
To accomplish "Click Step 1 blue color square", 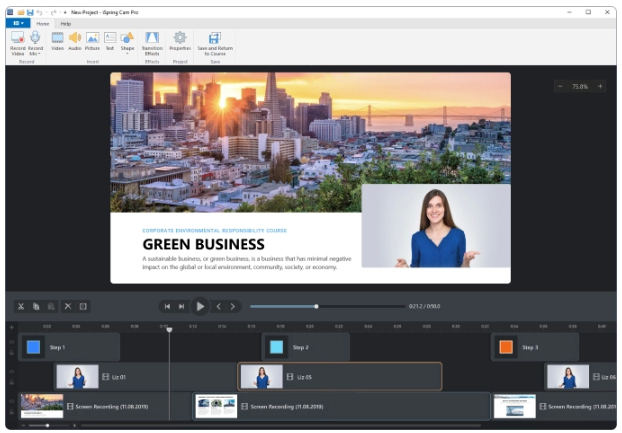I will [x=33, y=347].
